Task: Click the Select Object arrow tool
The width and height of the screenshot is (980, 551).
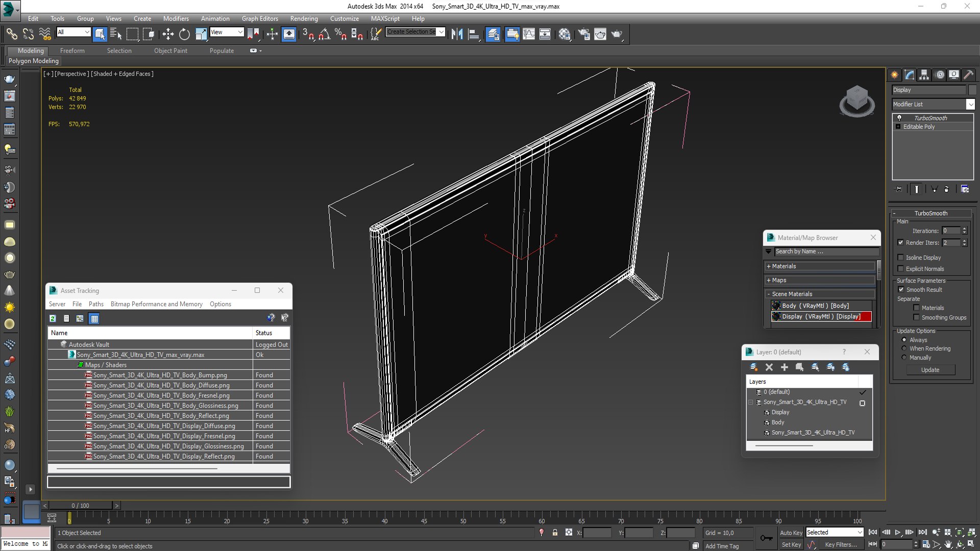Action: tap(100, 34)
